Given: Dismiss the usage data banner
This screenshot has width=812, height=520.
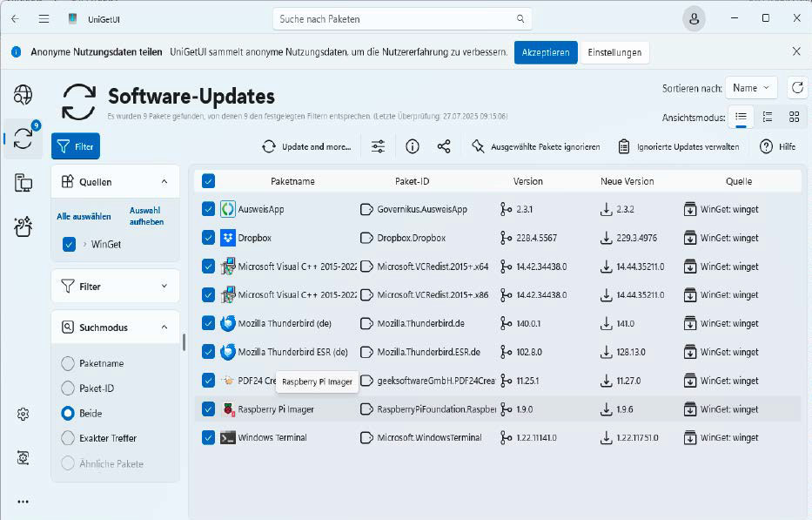Looking at the screenshot, I should [x=796, y=51].
